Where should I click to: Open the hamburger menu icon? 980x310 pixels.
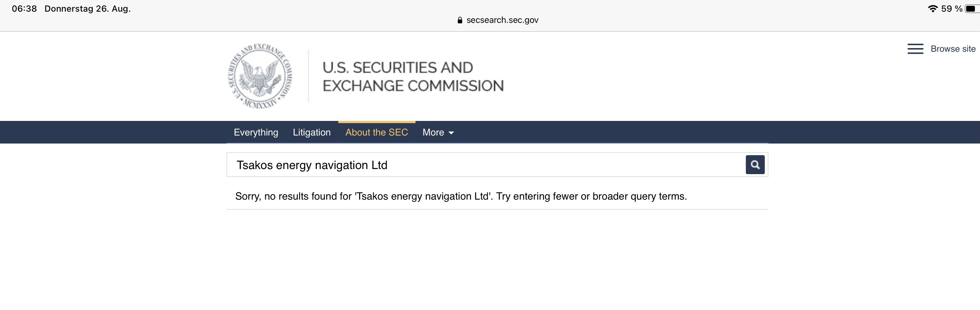(915, 49)
